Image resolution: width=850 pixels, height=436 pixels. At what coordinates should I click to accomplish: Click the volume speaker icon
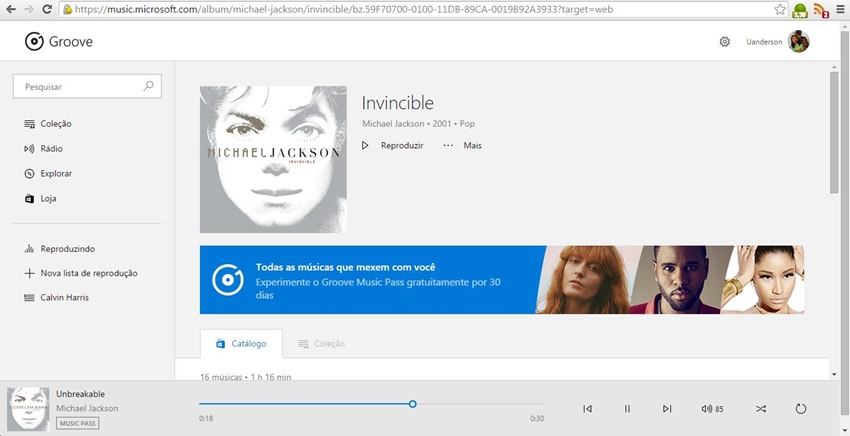tap(706, 409)
